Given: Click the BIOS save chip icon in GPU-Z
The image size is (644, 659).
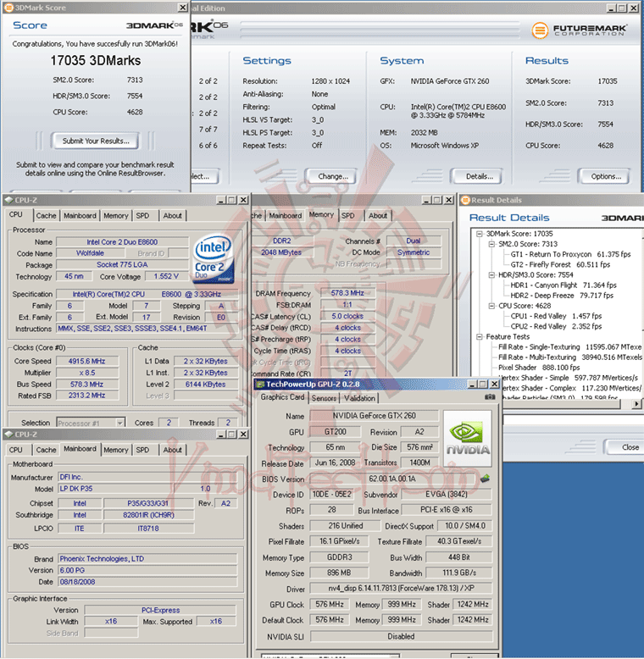Looking at the screenshot, I should coord(485,478).
